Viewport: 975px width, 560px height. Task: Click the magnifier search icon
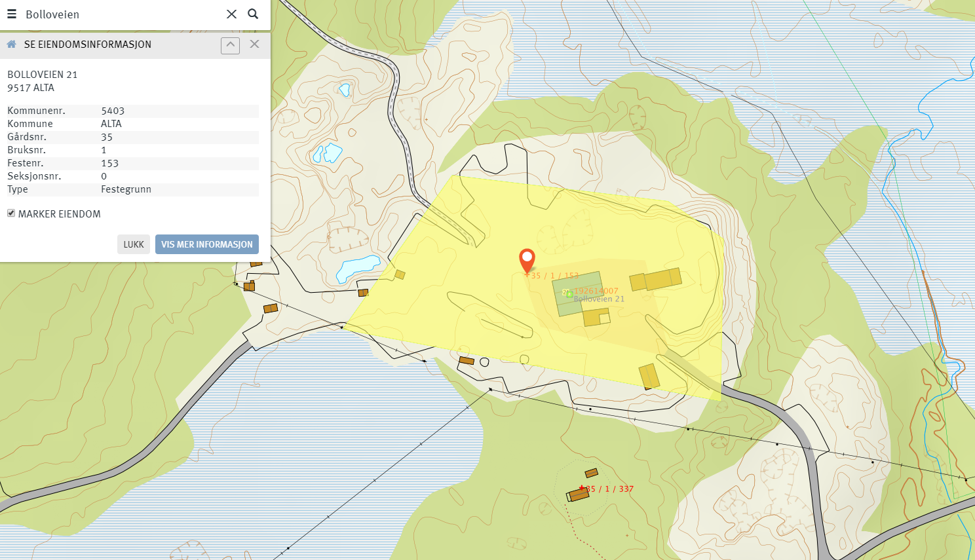pos(253,14)
